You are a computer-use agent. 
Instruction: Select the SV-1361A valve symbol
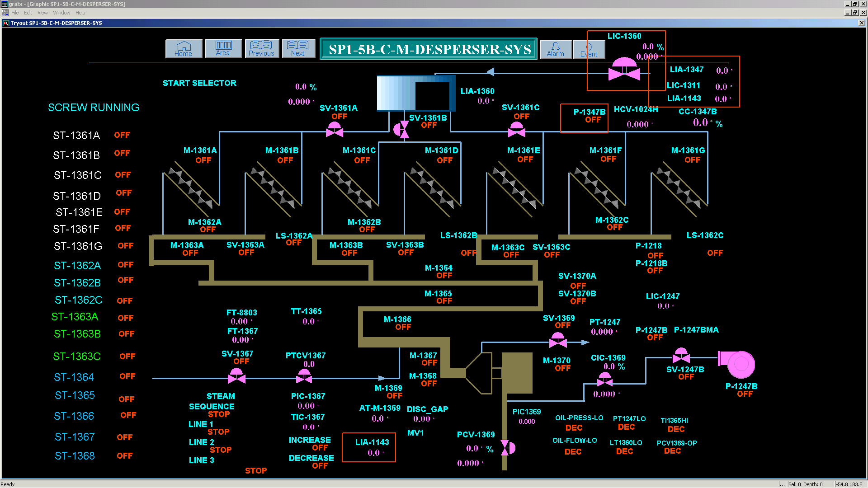(x=335, y=130)
